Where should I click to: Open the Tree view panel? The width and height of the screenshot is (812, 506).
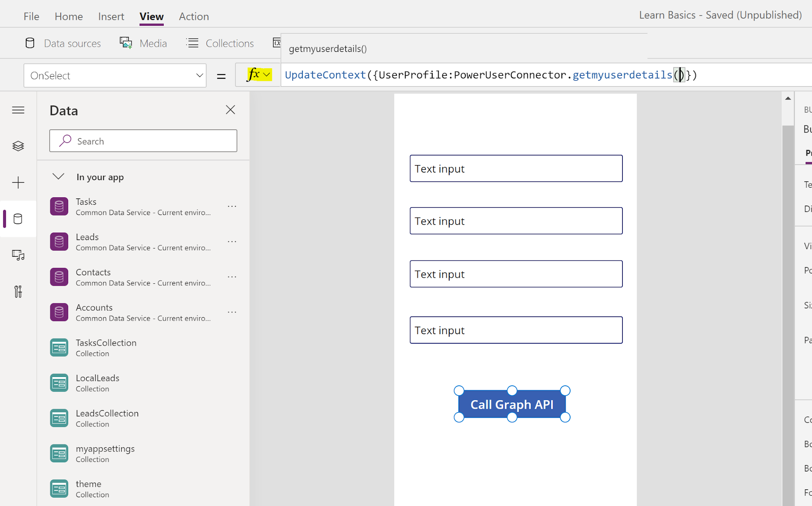(18, 146)
